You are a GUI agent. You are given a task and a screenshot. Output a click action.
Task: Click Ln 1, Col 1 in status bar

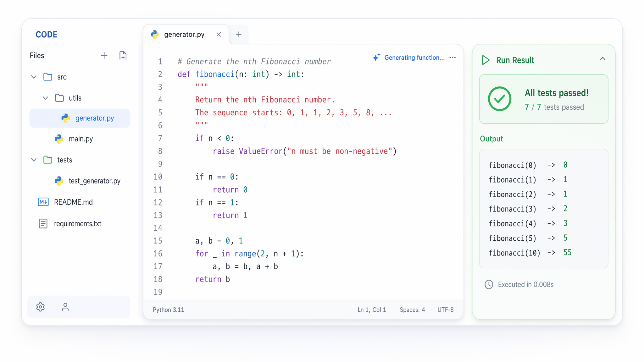[x=372, y=310]
